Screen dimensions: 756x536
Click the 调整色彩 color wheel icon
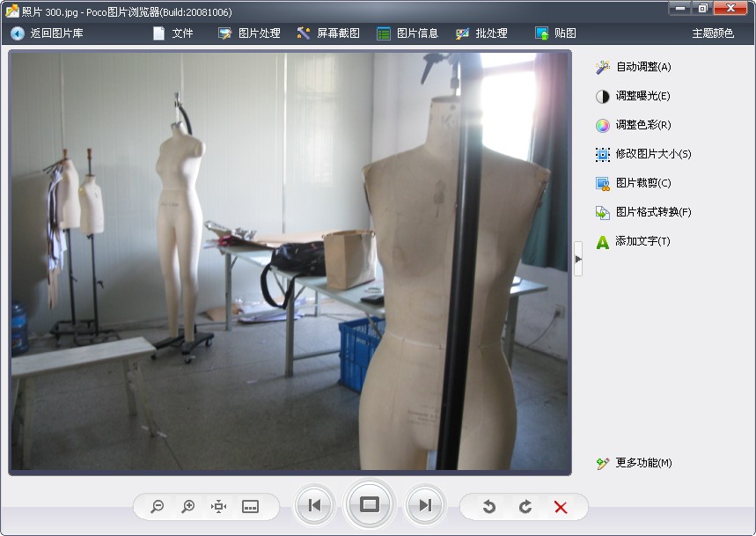[603, 125]
